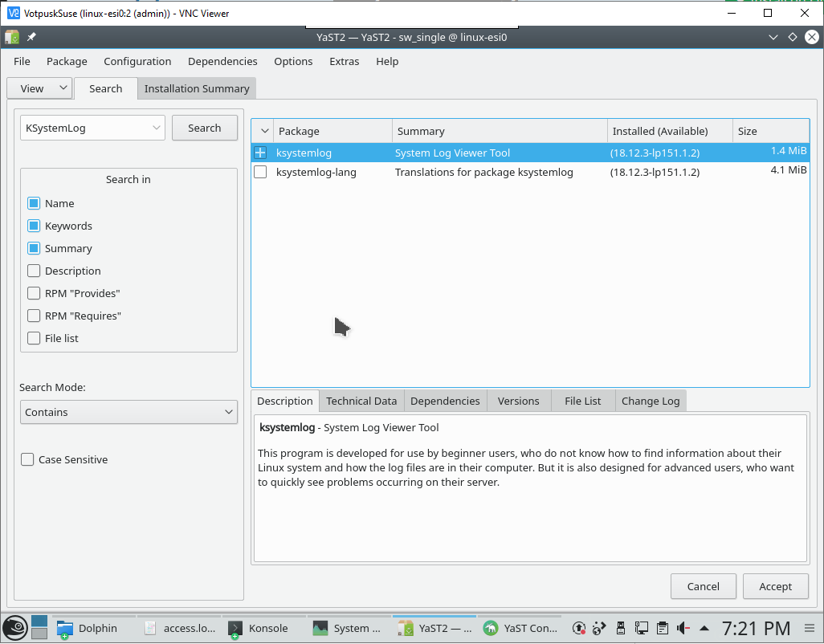824x644 pixels.
Task: Open the Help menu
Action: 387,62
